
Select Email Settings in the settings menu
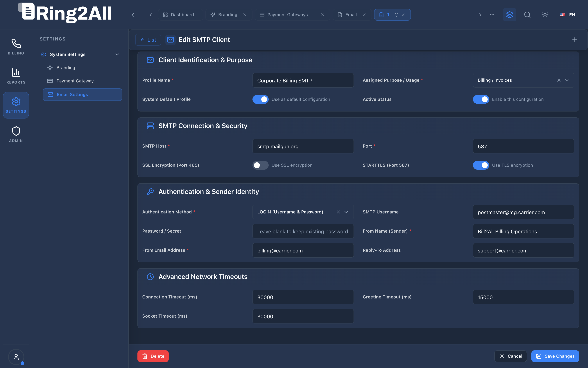click(x=82, y=94)
